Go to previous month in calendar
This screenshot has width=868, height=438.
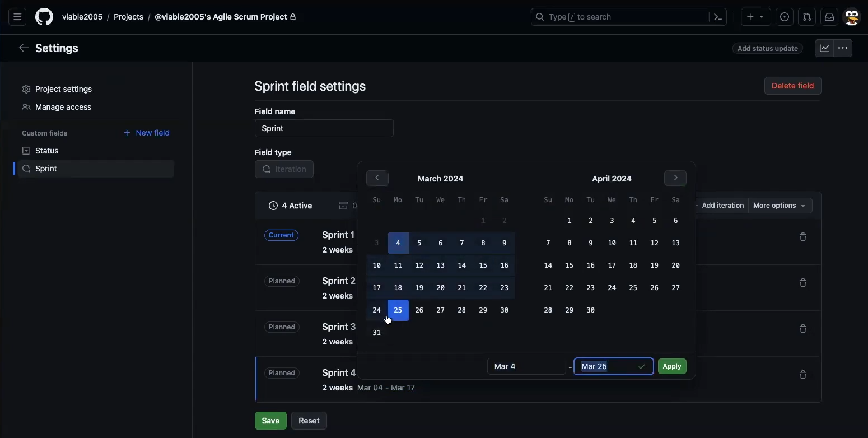(377, 178)
